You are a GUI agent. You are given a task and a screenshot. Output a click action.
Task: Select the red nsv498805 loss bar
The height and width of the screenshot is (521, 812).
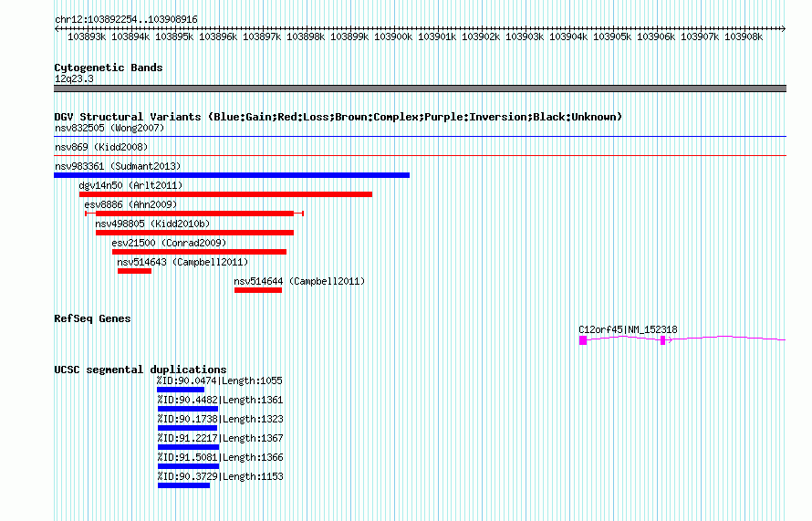pyautogui.click(x=194, y=233)
